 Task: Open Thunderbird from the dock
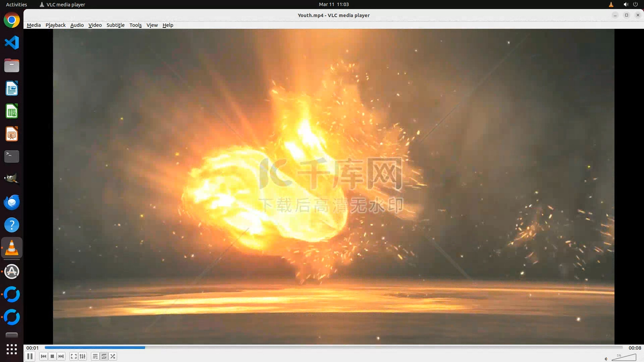pos(12,202)
